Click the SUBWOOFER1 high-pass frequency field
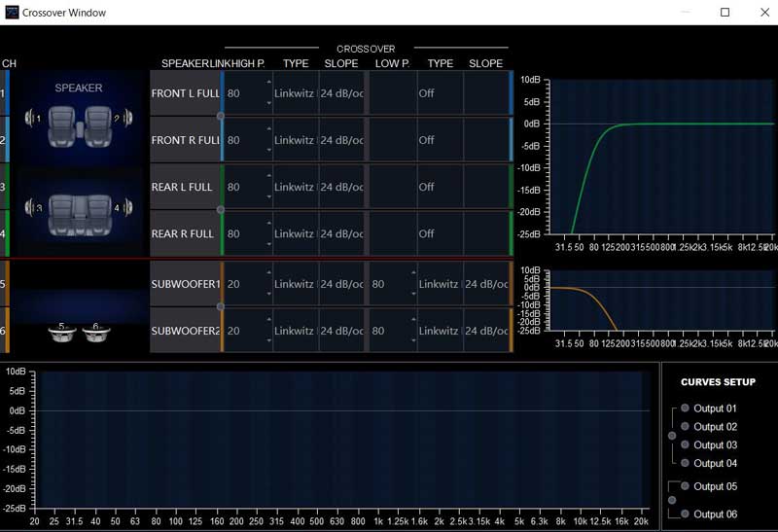The height and width of the screenshot is (532, 778). (243, 284)
